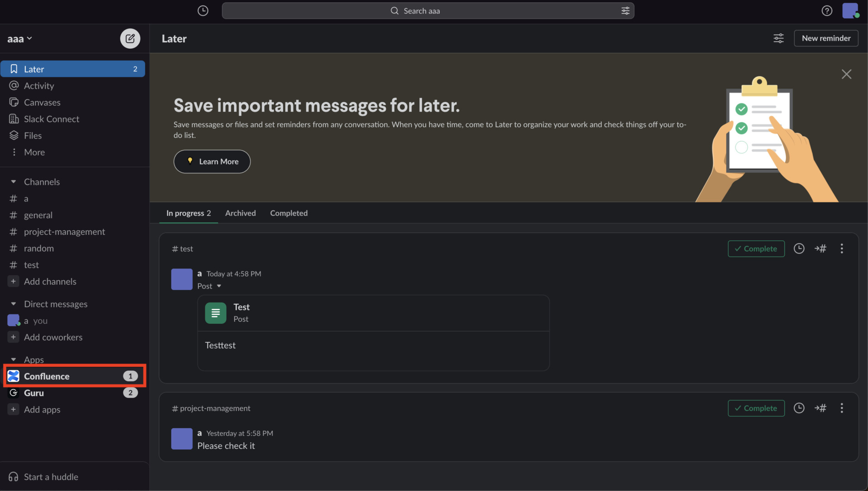Open the Later filter settings icon
This screenshot has height=491, width=868.
[x=778, y=38]
